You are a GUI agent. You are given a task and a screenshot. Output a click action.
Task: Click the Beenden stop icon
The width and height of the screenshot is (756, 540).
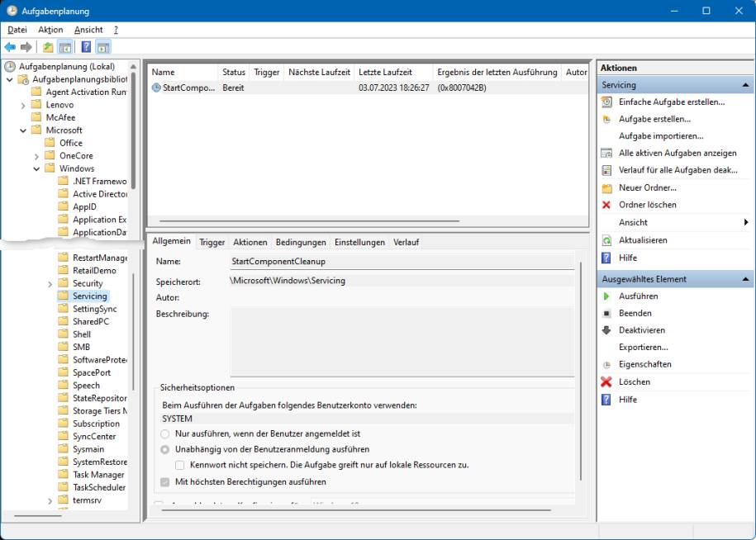tap(606, 314)
